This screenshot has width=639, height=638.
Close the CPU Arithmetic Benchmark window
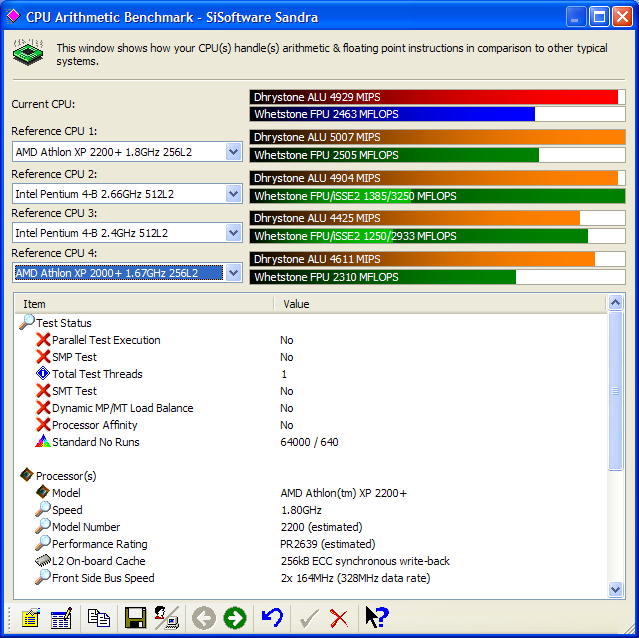(x=622, y=17)
